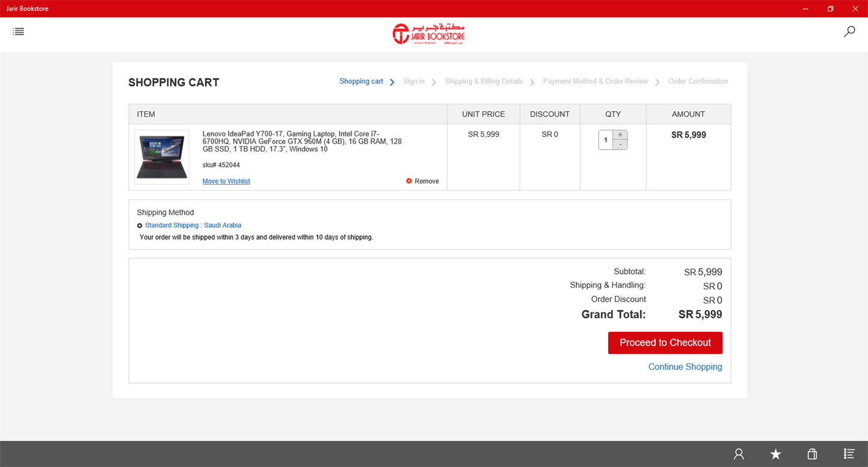Click the Jarir Bookstore logo

pos(429,34)
